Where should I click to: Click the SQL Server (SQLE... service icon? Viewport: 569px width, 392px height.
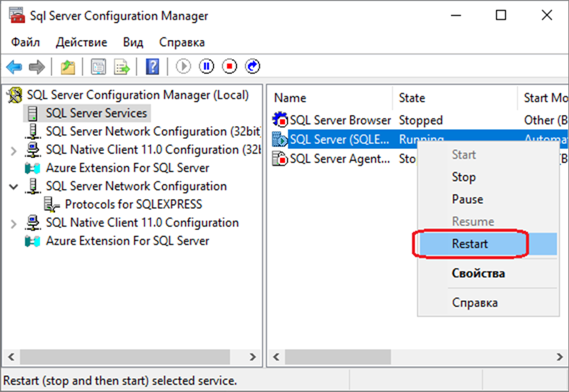point(280,139)
